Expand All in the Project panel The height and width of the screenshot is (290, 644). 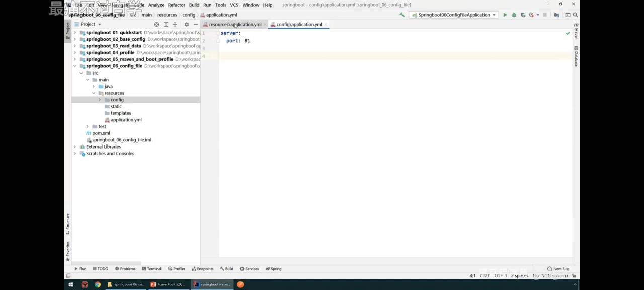coord(166,24)
